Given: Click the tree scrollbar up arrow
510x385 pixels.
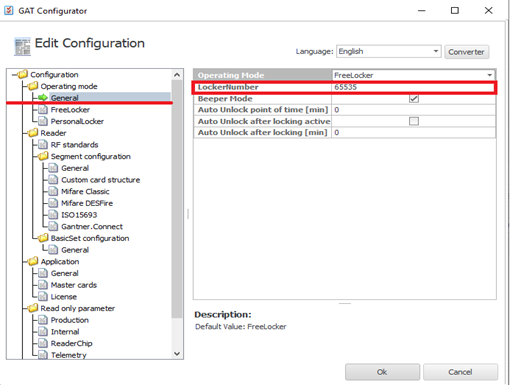Looking at the screenshot, I should 177,75.
